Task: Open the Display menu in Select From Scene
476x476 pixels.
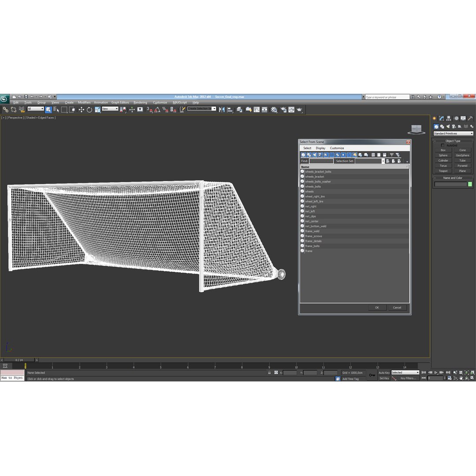Action: [x=320, y=148]
